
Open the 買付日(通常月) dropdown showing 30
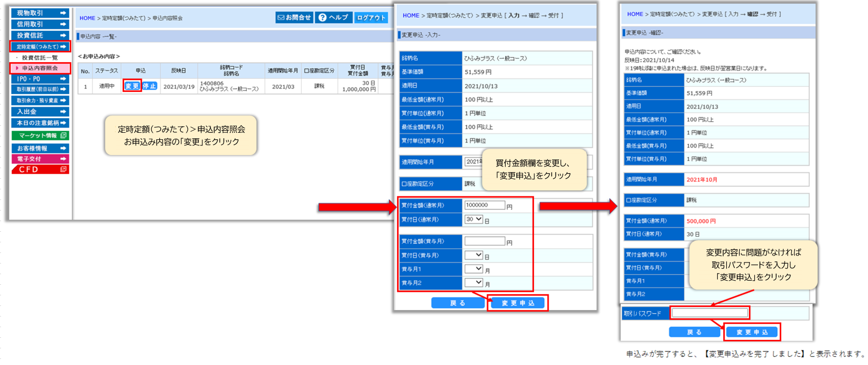coord(473,219)
